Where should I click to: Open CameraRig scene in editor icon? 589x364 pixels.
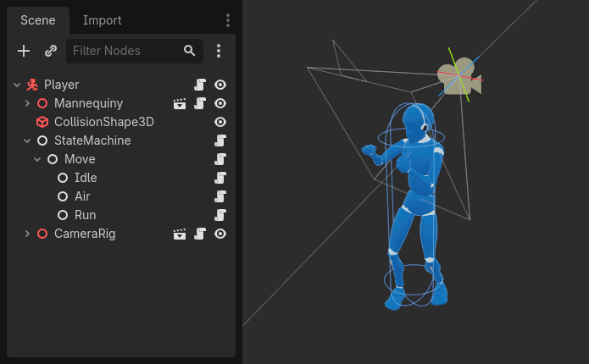pyautogui.click(x=180, y=234)
